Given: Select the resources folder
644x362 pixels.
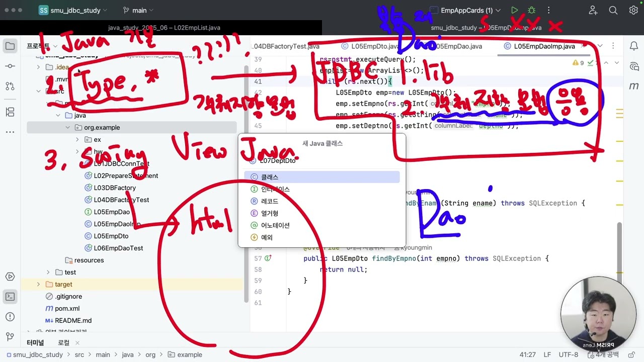Looking at the screenshot, I should (89, 260).
